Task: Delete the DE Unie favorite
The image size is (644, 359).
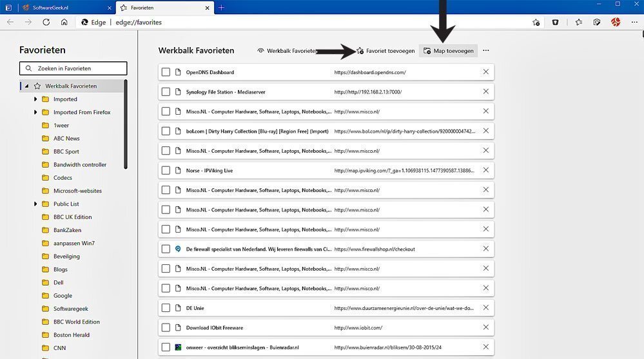Action: click(486, 307)
